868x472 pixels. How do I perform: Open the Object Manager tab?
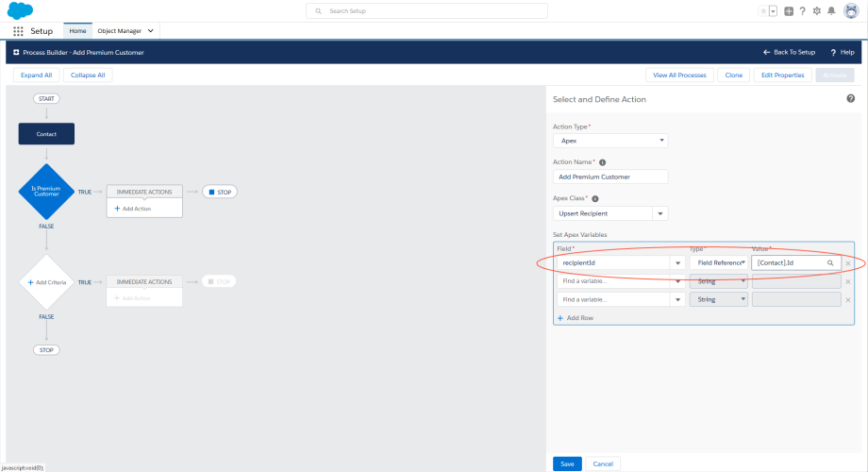[x=120, y=31]
